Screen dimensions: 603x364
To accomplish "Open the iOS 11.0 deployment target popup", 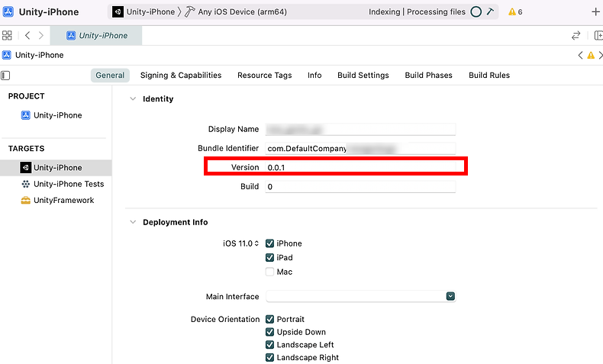I will click(x=240, y=243).
